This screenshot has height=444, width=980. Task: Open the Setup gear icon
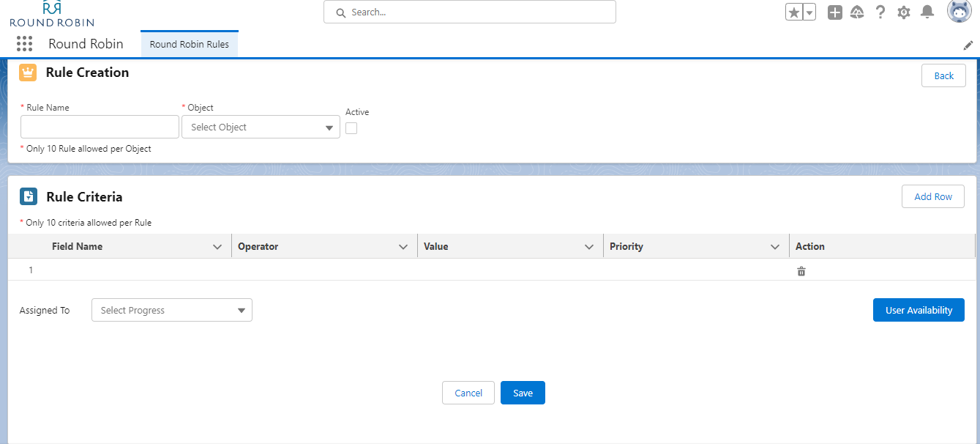(904, 12)
